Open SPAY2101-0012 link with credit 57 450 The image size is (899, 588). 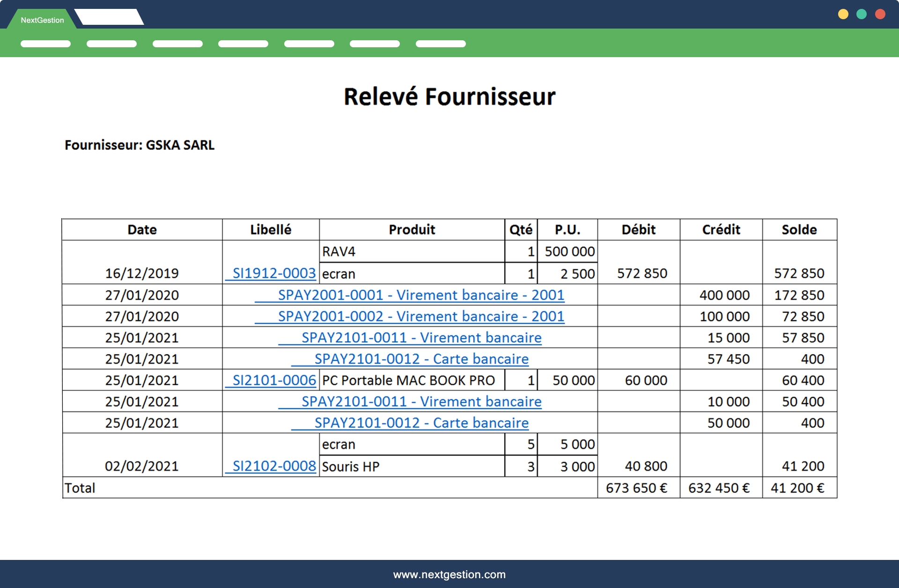(x=421, y=359)
